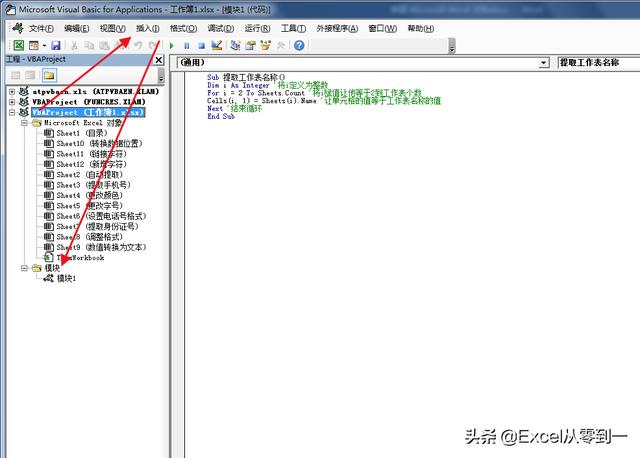640x458 pixels.
Task: Save the workbook with the floppy disk icon
Action: coord(56,45)
